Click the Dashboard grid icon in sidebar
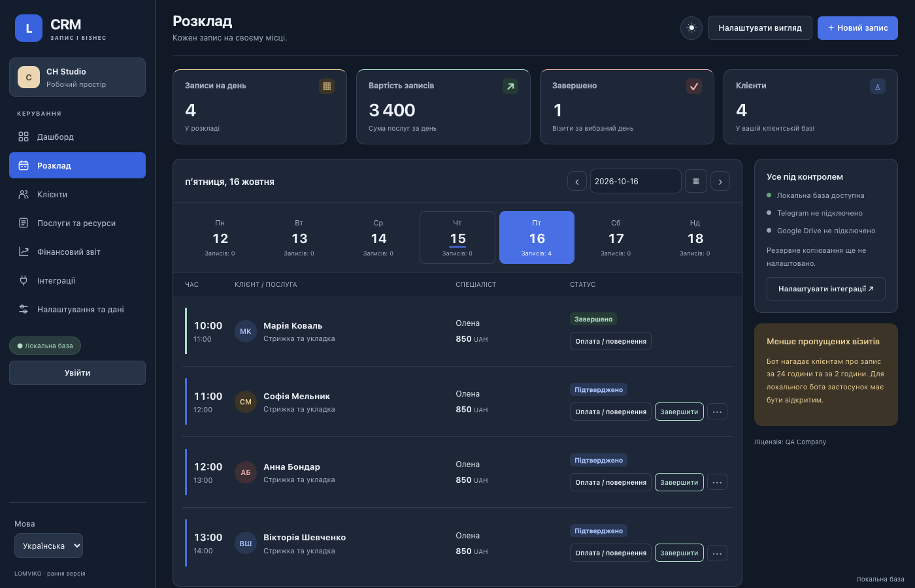This screenshot has height=588, width=915. point(24,137)
